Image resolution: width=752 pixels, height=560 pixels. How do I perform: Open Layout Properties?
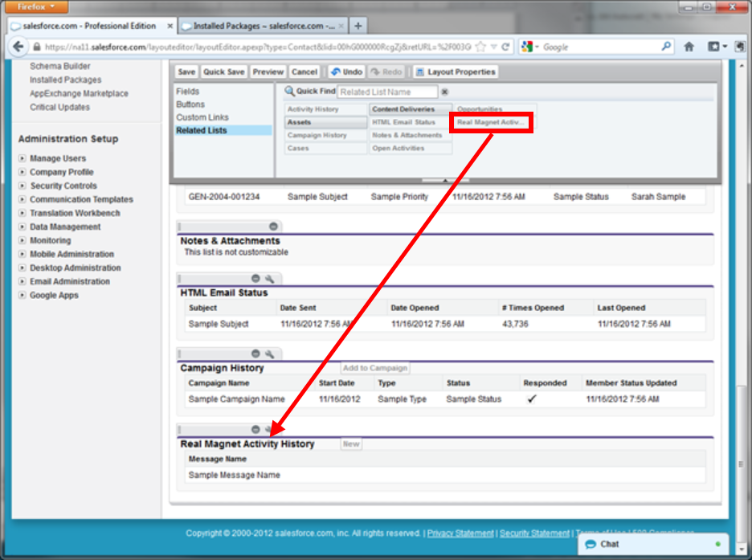456,72
